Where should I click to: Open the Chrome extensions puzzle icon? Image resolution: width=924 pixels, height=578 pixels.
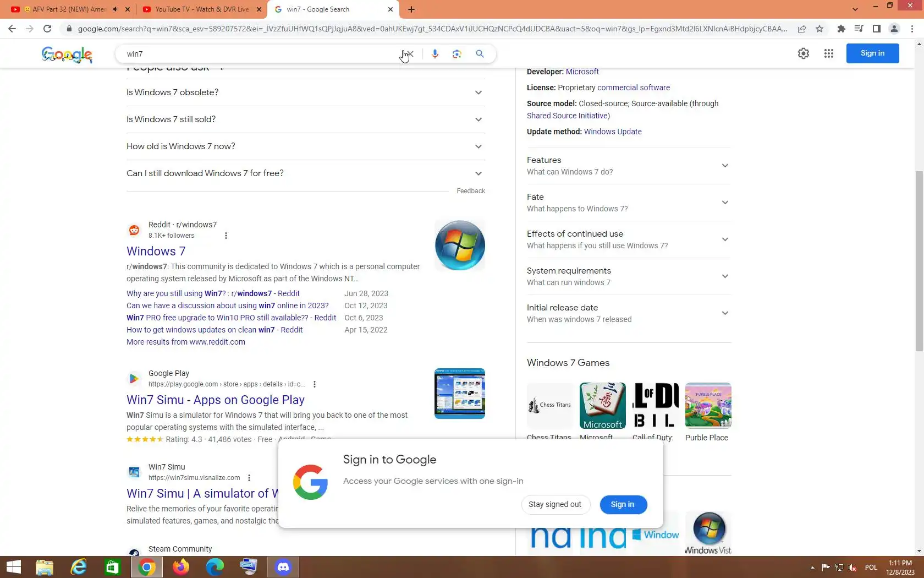[x=841, y=29]
